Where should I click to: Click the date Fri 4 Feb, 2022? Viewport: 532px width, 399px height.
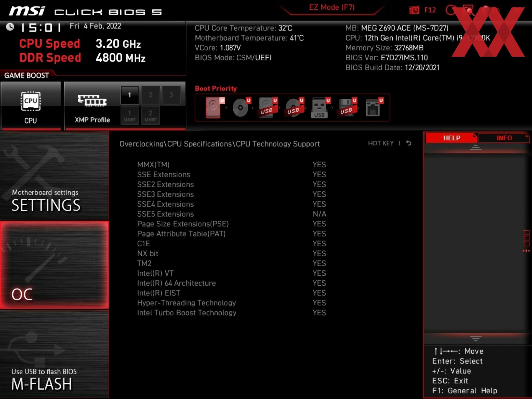tap(95, 26)
